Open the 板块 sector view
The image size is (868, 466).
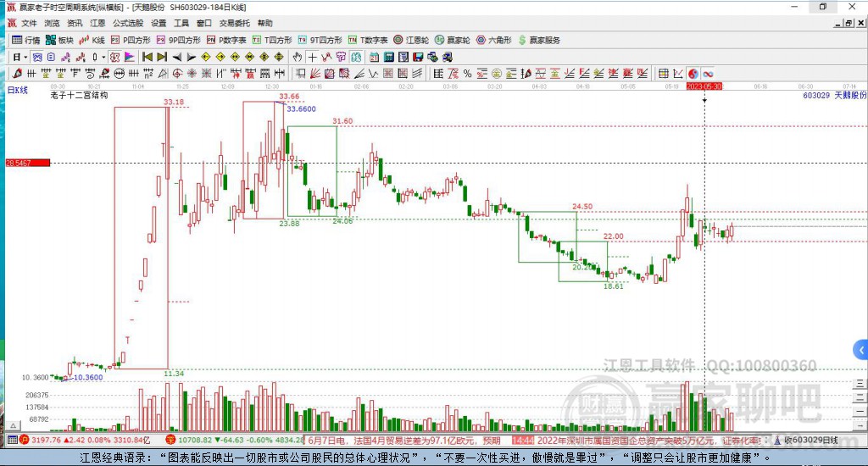(x=59, y=40)
